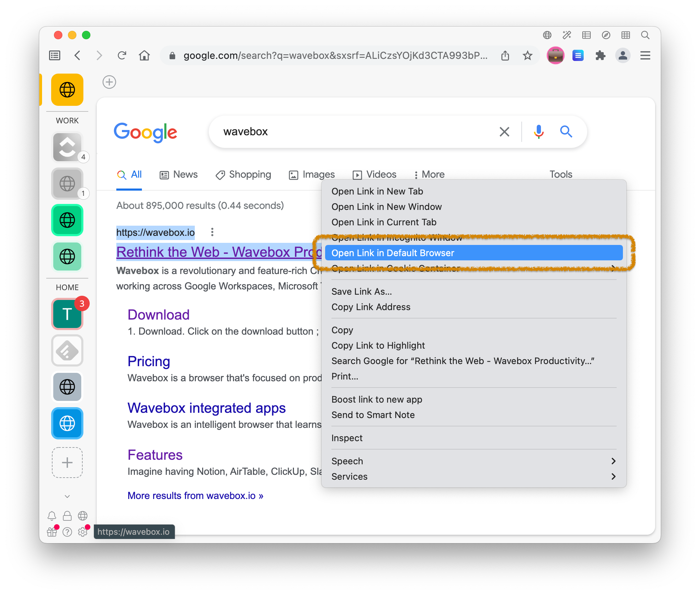Switch to the News search tab
The width and height of the screenshot is (700, 595).
pos(179,175)
